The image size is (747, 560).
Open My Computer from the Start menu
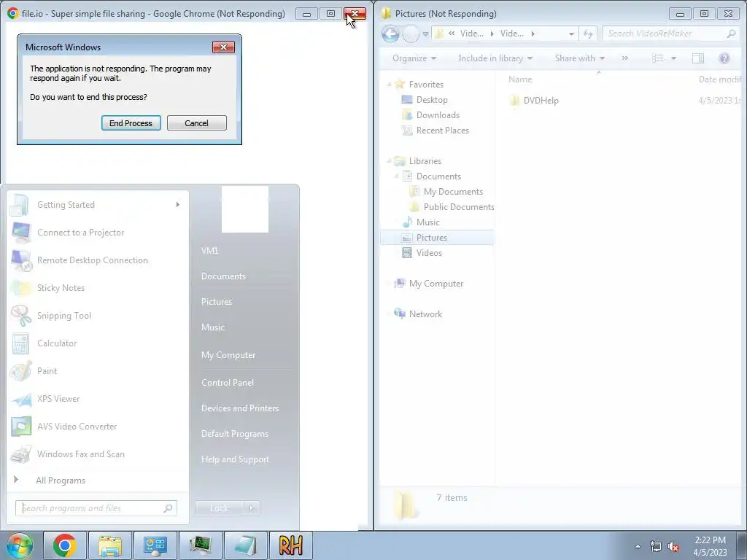(228, 355)
